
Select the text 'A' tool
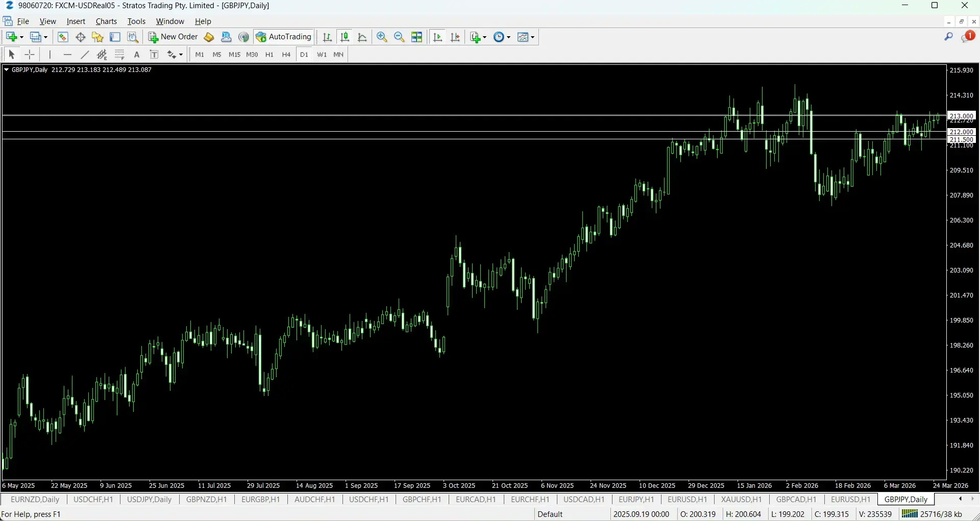click(x=137, y=54)
